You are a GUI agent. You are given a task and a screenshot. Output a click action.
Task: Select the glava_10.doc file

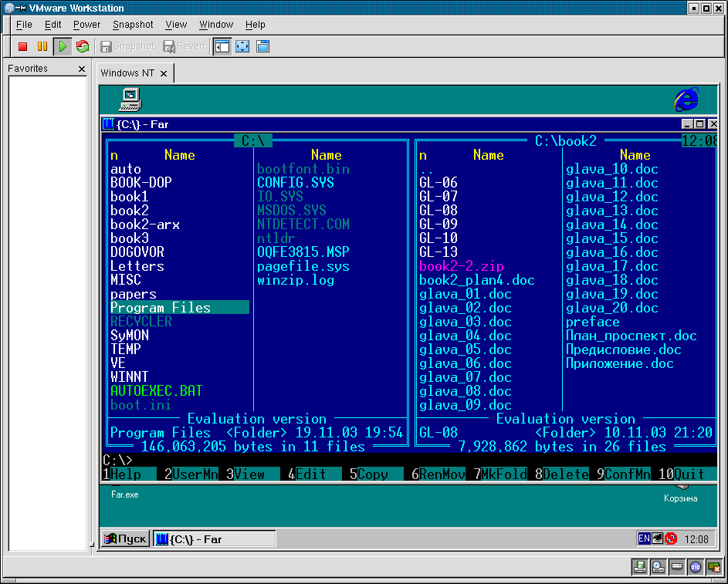tap(612, 169)
